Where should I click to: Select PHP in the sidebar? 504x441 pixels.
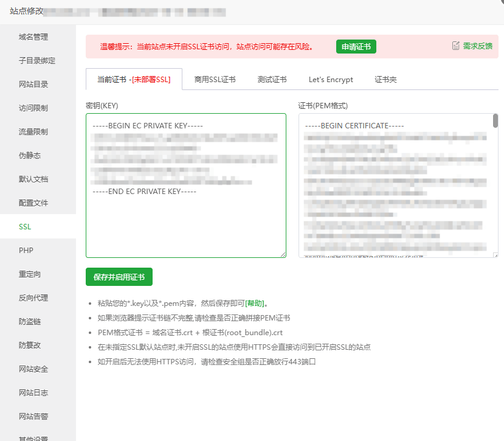(x=26, y=251)
